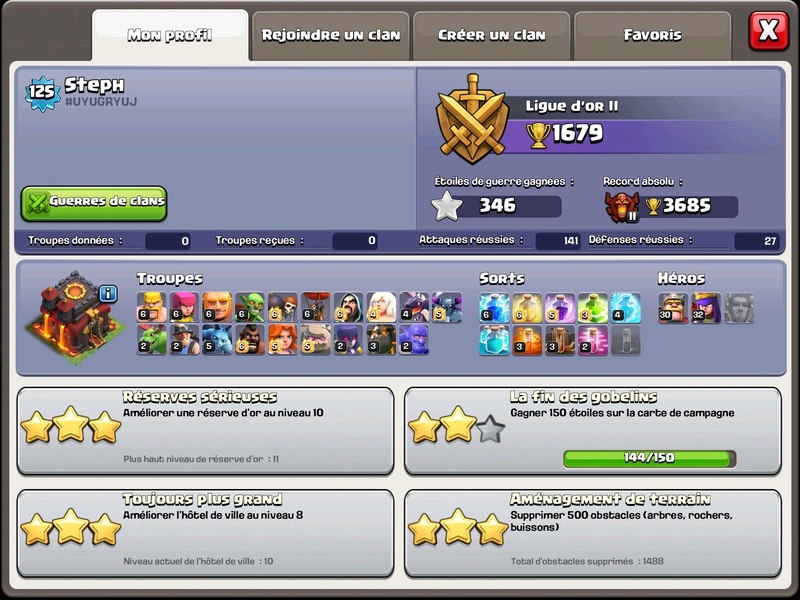The height and width of the screenshot is (600, 800).
Task: Open the Créer un clan tab
Action: click(x=491, y=36)
